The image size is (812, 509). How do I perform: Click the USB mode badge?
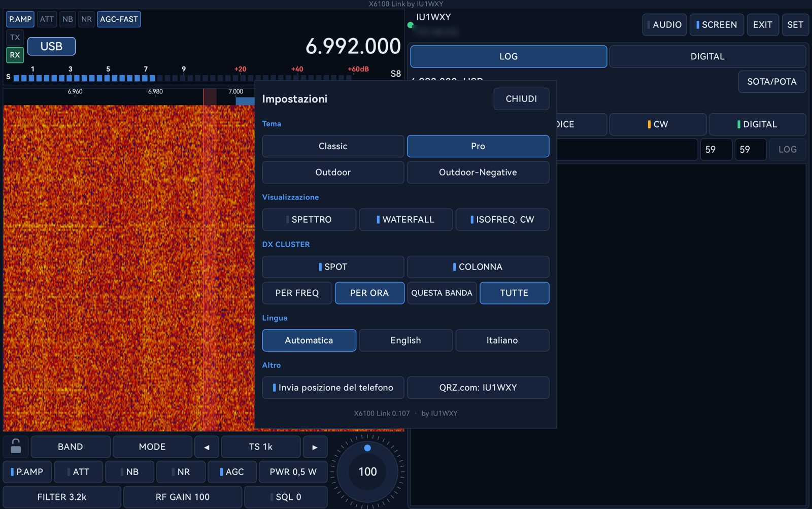(x=51, y=46)
